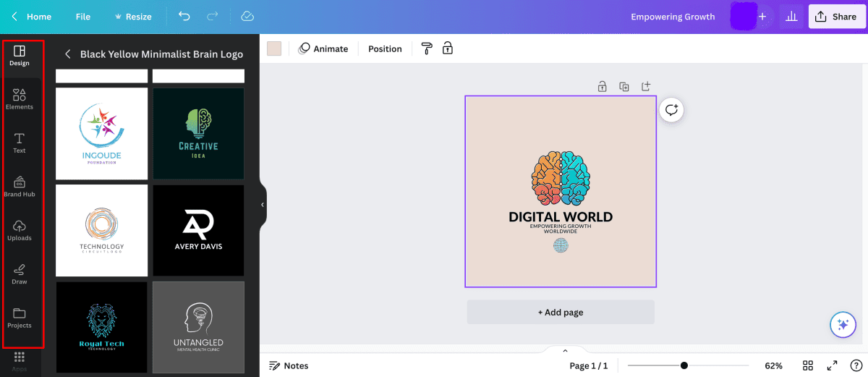Open the Text tool panel
The height and width of the screenshot is (377, 868).
20,143
